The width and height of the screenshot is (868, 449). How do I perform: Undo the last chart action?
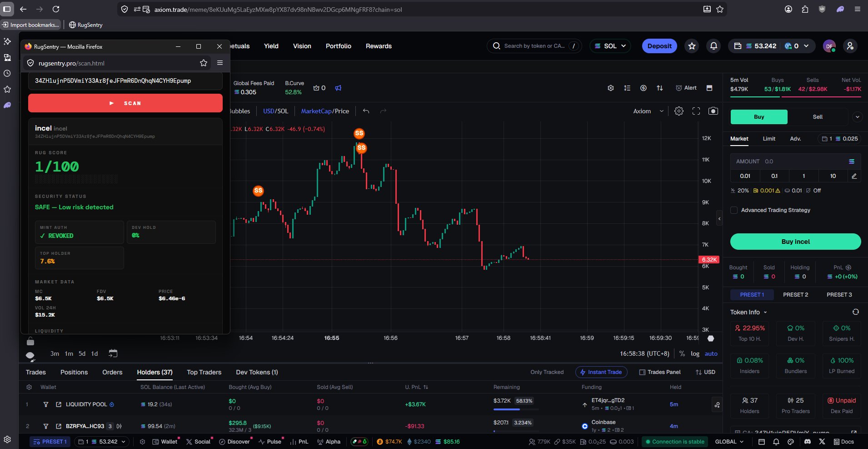pyautogui.click(x=366, y=111)
